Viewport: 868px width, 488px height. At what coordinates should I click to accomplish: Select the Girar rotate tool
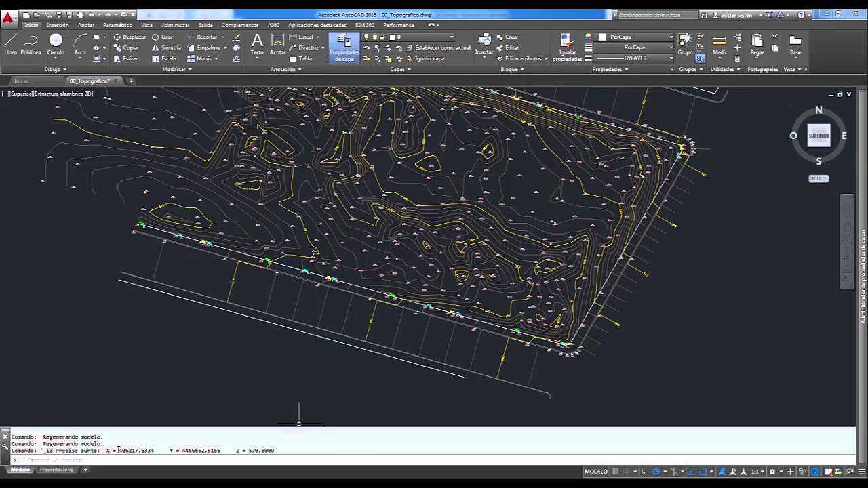pyautogui.click(x=163, y=37)
